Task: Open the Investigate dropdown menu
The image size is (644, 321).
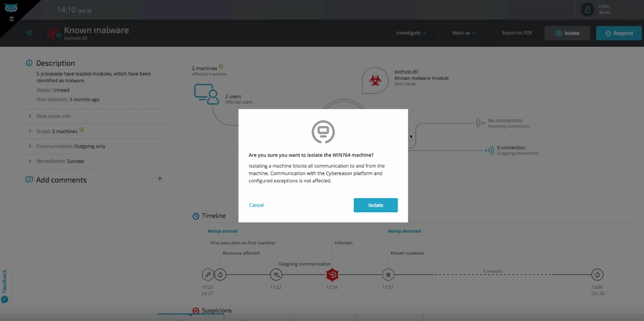Action: [411, 33]
